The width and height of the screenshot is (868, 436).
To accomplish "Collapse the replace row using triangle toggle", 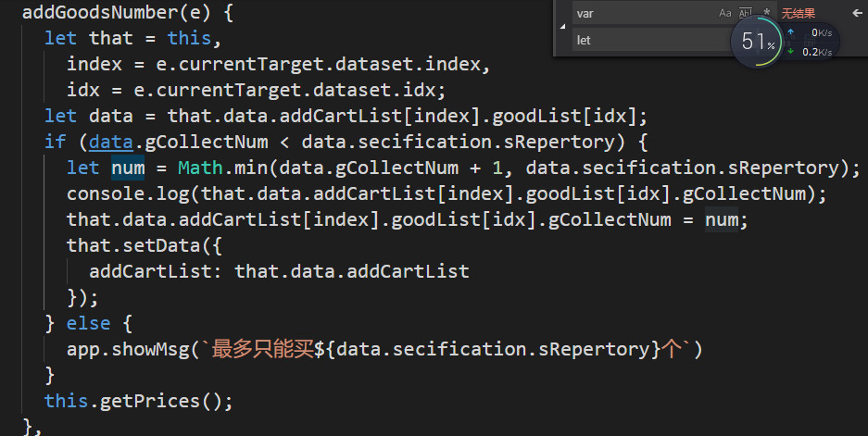I will click(563, 28).
